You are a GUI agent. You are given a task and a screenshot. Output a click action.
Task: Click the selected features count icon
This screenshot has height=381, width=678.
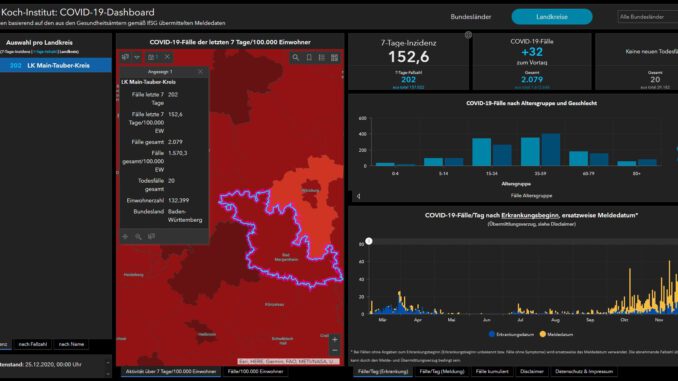coord(153,57)
